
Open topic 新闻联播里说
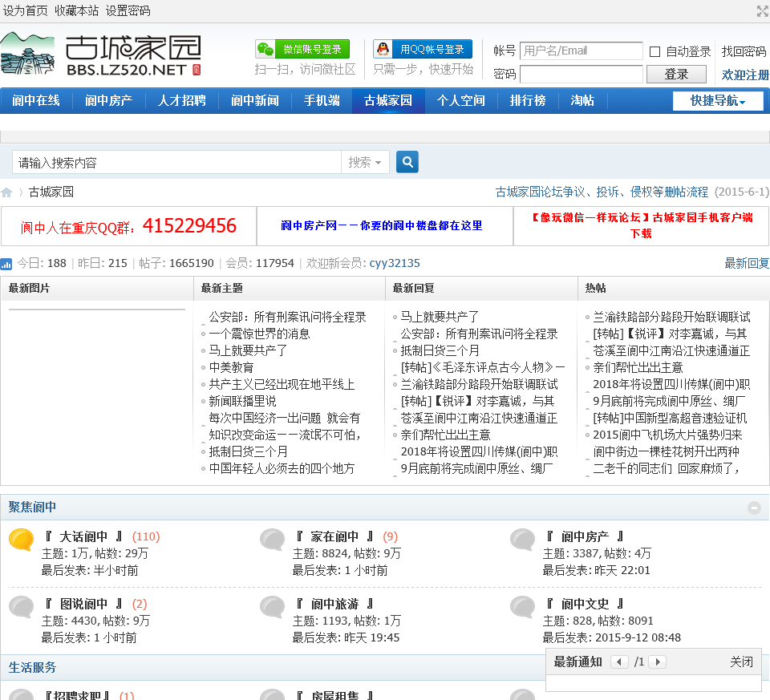click(x=242, y=401)
